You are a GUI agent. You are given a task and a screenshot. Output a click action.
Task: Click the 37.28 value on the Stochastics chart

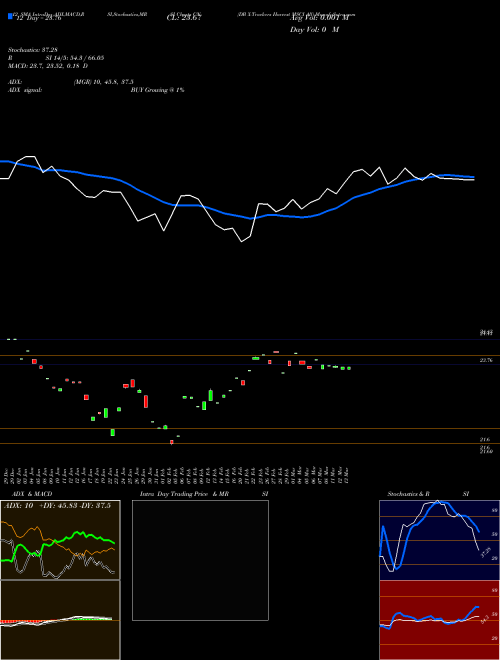[x=486, y=553]
